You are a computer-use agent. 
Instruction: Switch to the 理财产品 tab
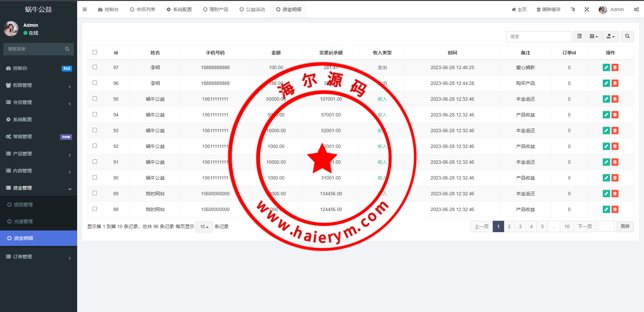pyautogui.click(x=216, y=9)
